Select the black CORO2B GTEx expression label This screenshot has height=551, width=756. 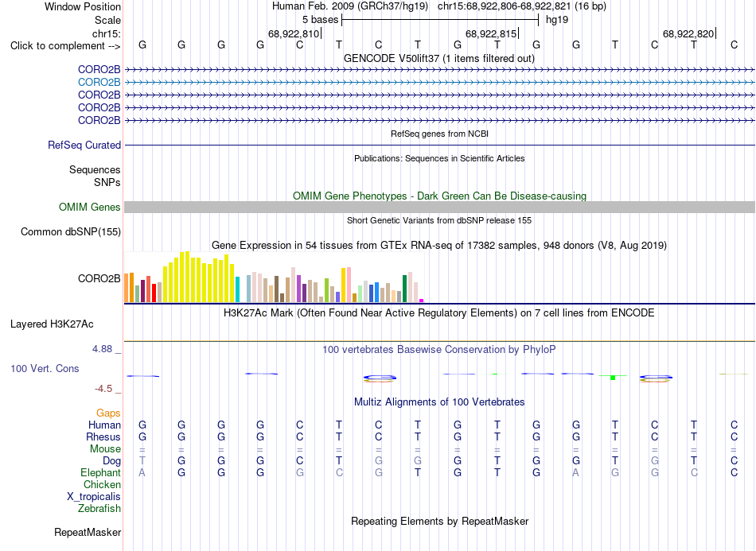pos(99,279)
